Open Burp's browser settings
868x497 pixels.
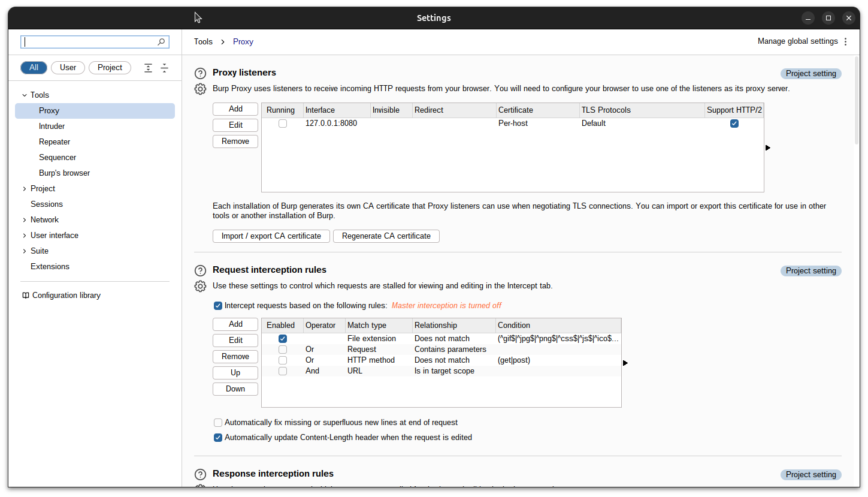[65, 173]
